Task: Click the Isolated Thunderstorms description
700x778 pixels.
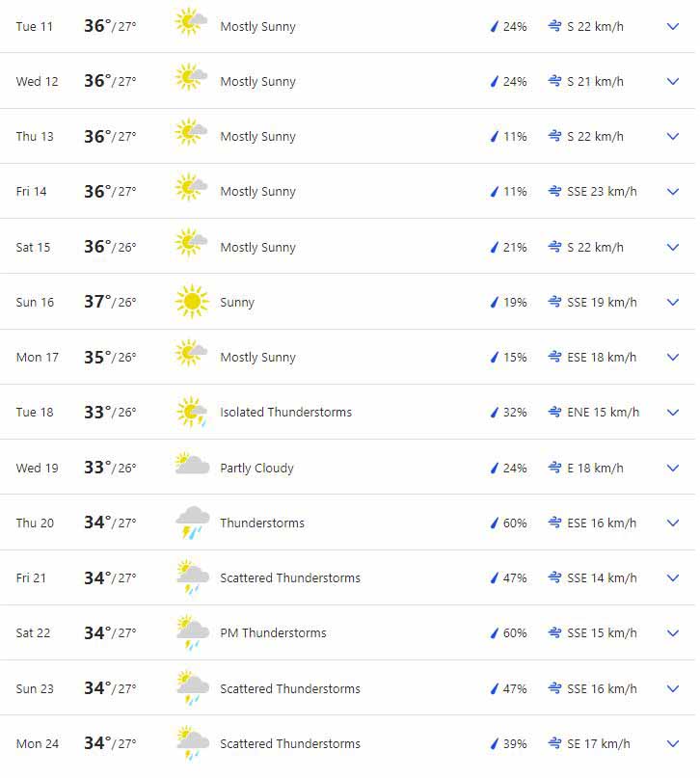Action: (285, 413)
